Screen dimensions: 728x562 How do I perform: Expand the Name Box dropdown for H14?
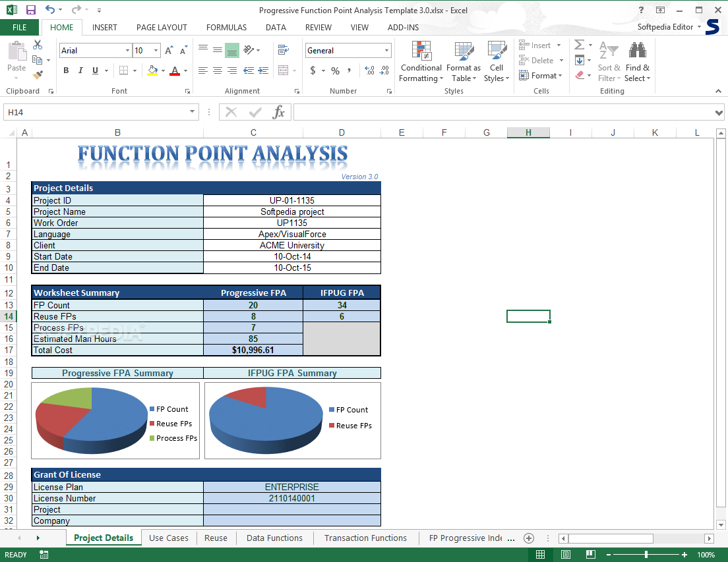pyautogui.click(x=192, y=112)
